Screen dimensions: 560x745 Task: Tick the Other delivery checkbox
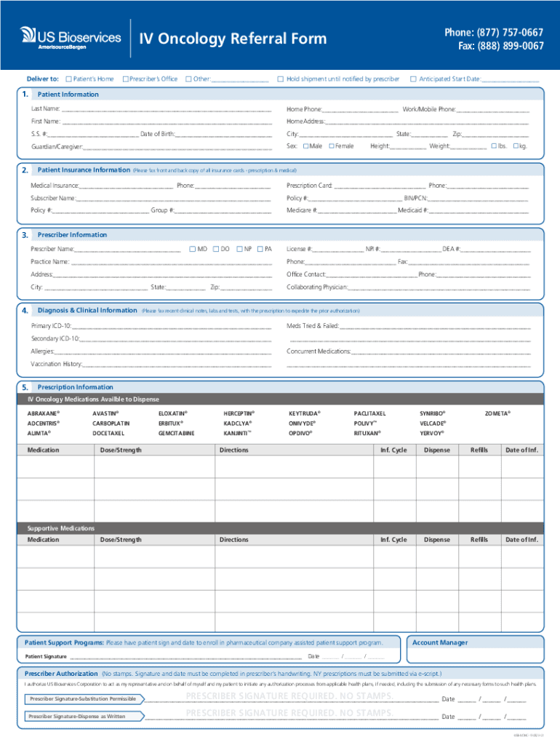tap(188, 79)
